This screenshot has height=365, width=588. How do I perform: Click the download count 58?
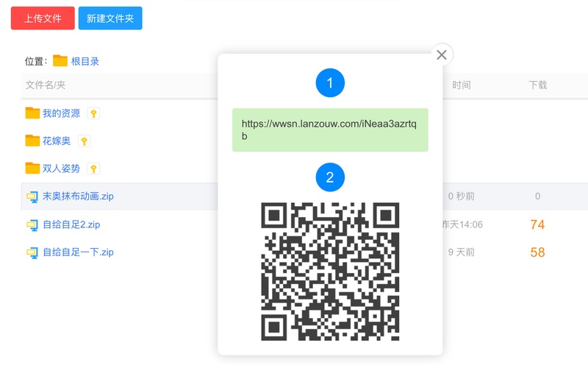coord(537,252)
